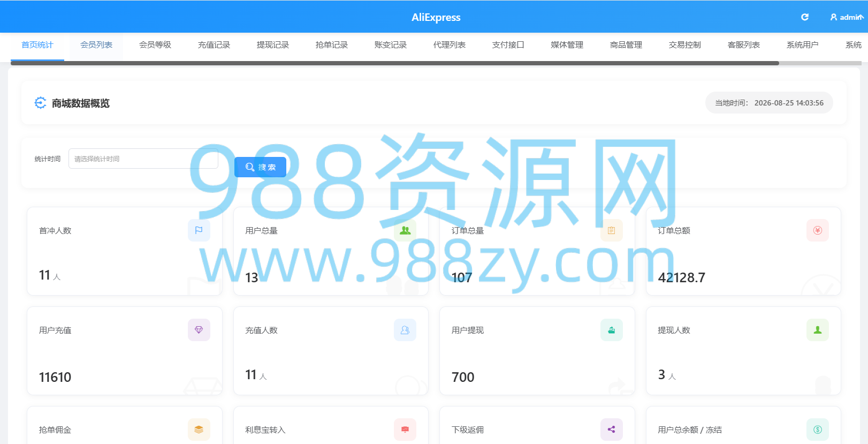Image resolution: width=868 pixels, height=444 pixels.
Task: Click the green icon on 用户提现 card
Action: (612, 330)
